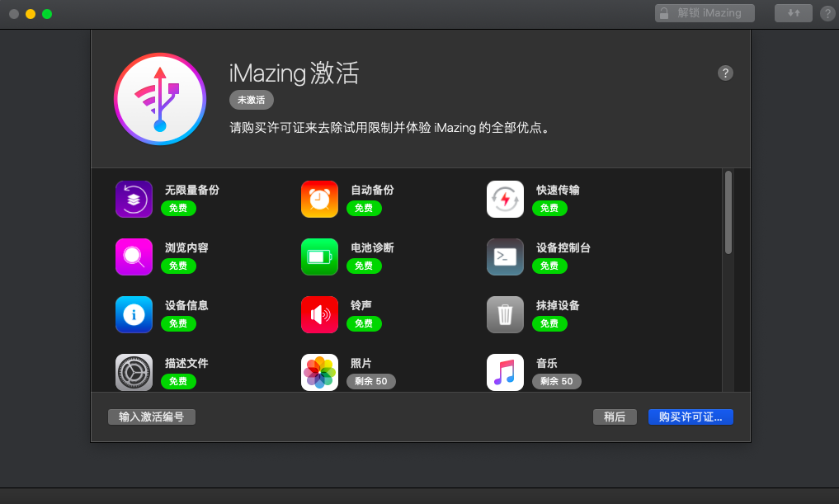Click the 照片 Photos flower icon
Screen dimensions: 839x504
pyautogui.click(x=319, y=372)
